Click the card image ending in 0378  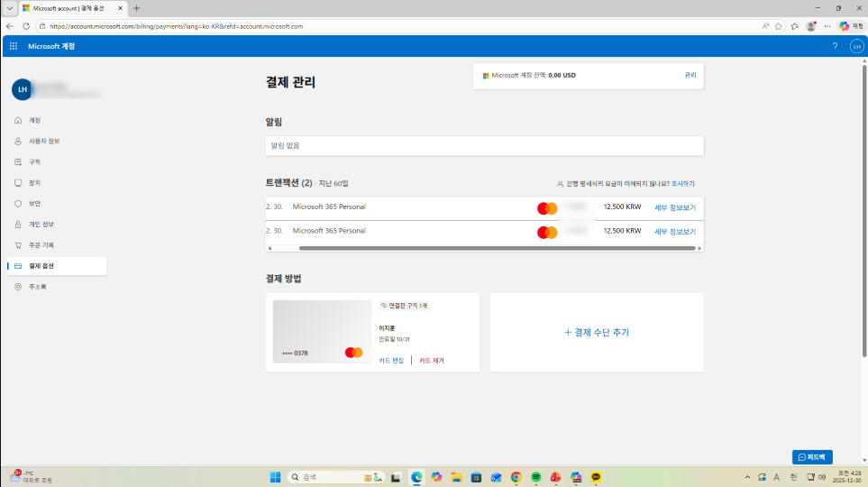point(322,331)
